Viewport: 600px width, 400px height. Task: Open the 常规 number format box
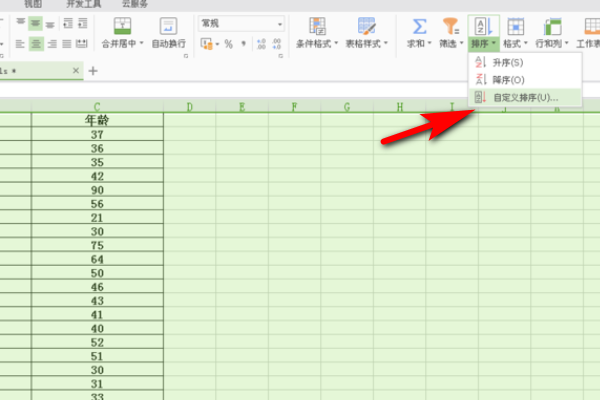[x=241, y=24]
